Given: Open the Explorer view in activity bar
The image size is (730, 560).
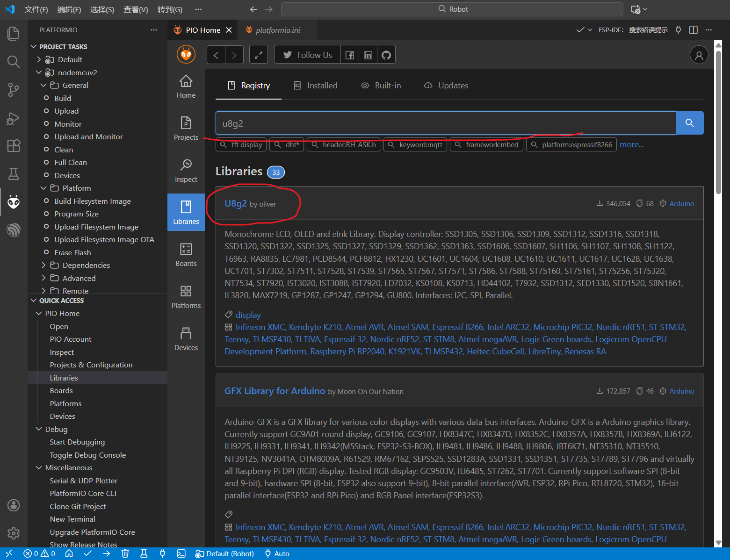Looking at the screenshot, I should pyautogui.click(x=14, y=34).
